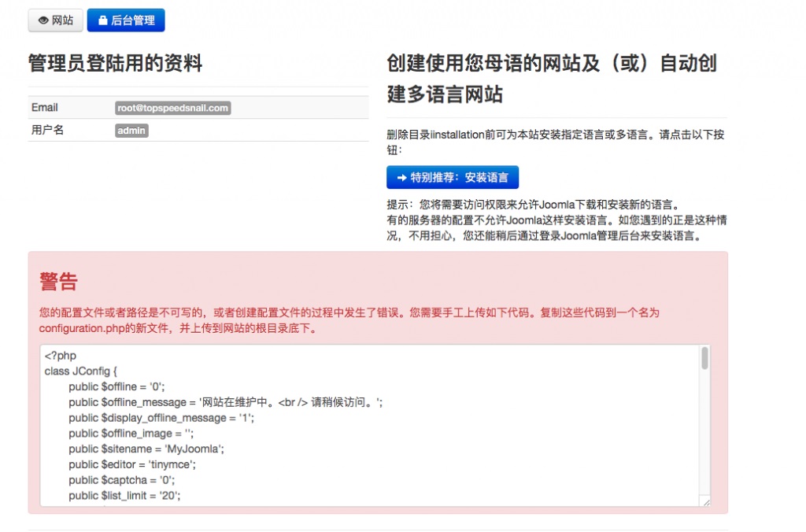Click the 创建使用您母语的网站 multilingual heading
Viewport: 806px width, 532px height.
click(552, 79)
